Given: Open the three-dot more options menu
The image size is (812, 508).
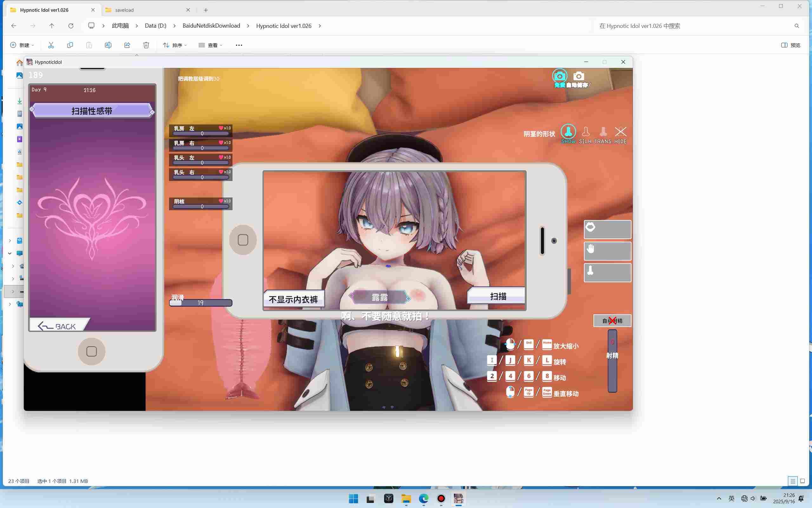Looking at the screenshot, I should point(239,45).
